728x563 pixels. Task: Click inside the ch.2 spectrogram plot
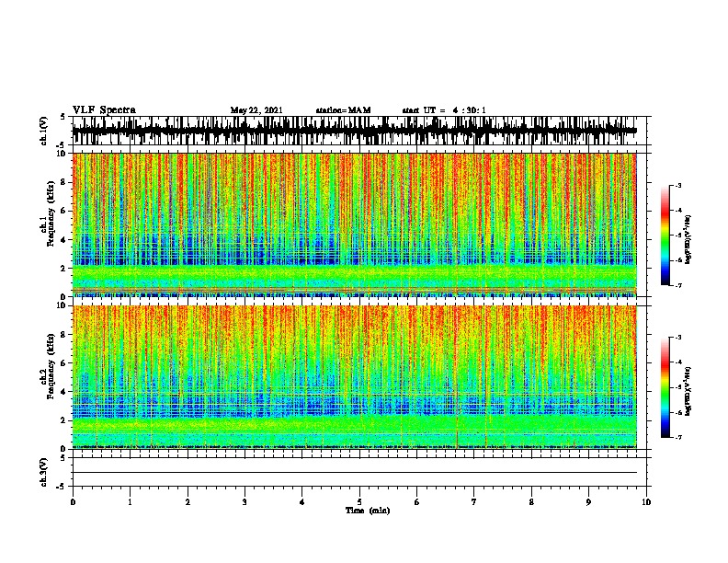354,377
